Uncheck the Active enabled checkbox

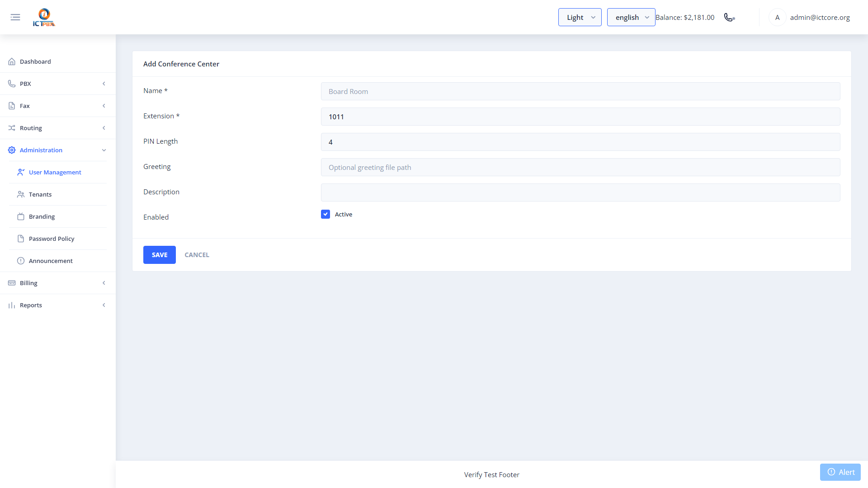(x=325, y=214)
